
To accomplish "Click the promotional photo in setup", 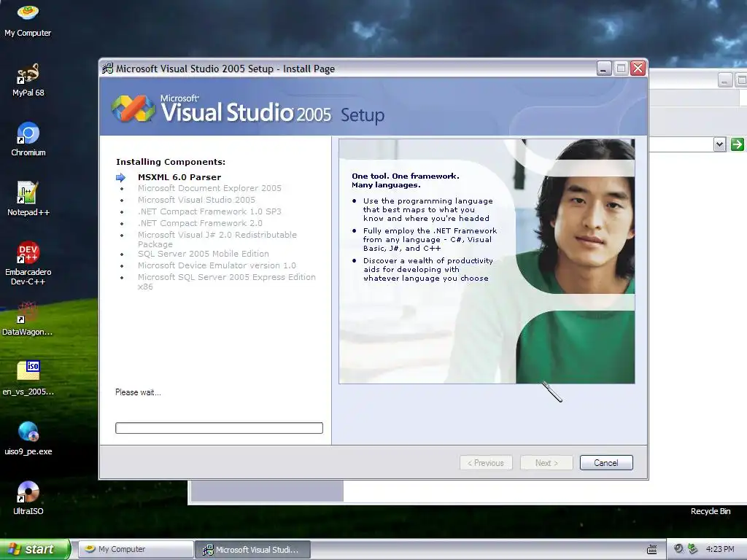I will (x=487, y=261).
